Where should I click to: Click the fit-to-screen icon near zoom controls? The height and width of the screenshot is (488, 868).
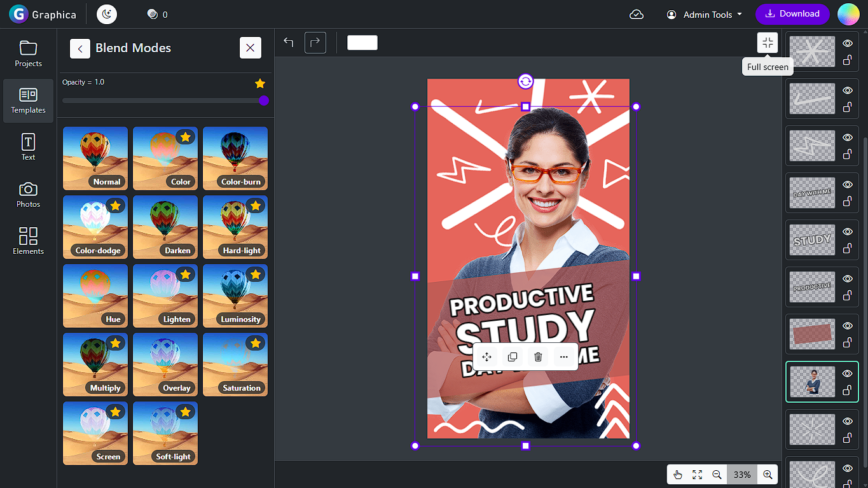(x=697, y=475)
